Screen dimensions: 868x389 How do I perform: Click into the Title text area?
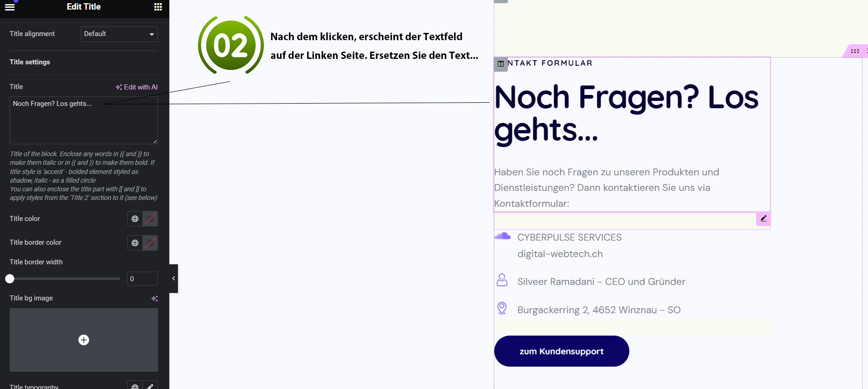pyautogui.click(x=84, y=121)
